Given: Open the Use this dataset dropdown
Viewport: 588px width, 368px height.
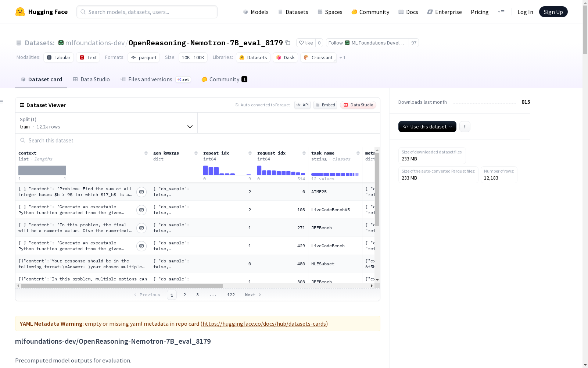Looking at the screenshot, I should point(427,127).
